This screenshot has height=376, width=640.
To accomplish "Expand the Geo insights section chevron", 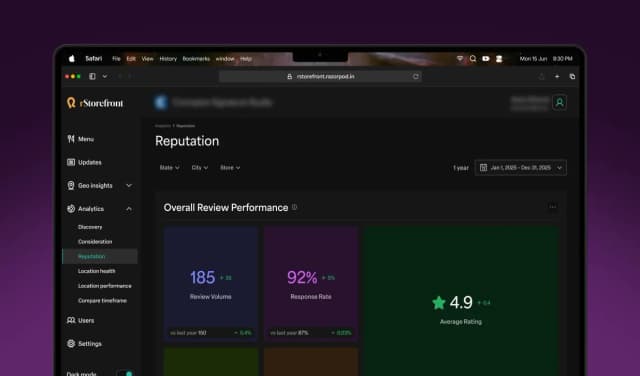I will (x=129, y=185).
